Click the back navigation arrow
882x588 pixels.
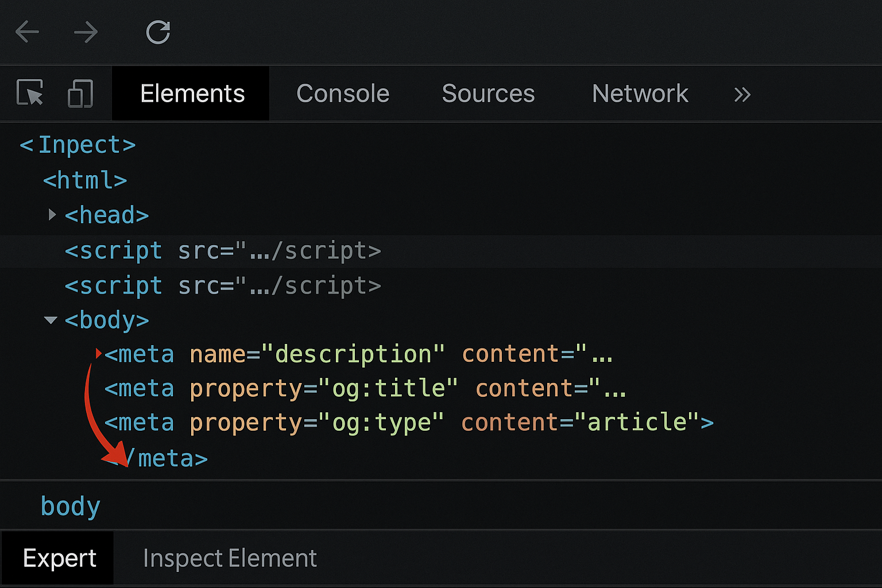point(27,32)
